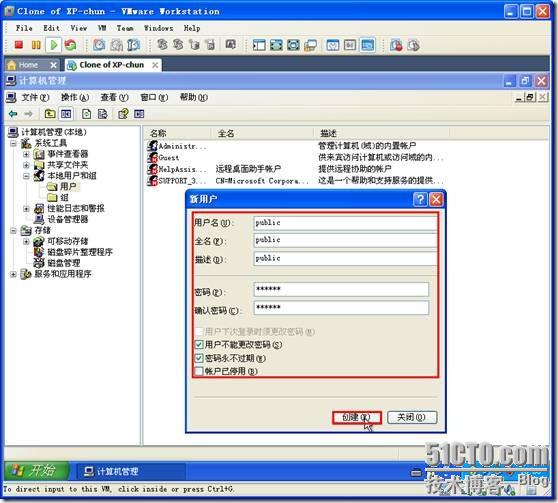Collapse the 本地用户和组 tree node
Viewport: 558px width, 503px height.
click(x=26, y=176)
